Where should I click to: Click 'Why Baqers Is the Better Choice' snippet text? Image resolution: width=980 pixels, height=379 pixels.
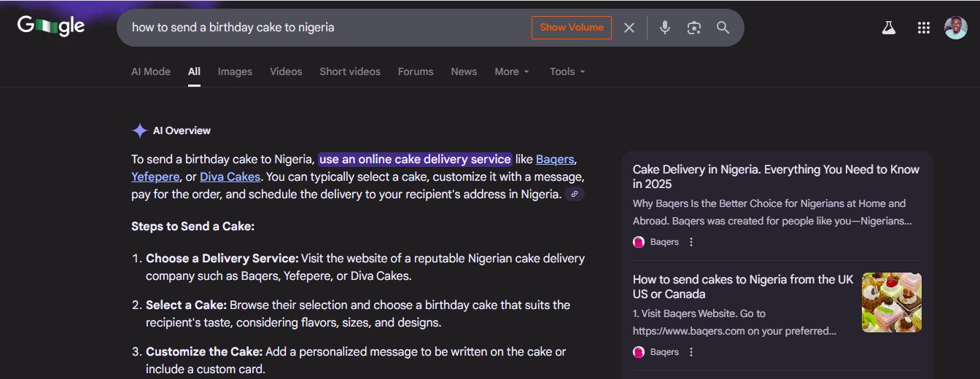[772, 212]
